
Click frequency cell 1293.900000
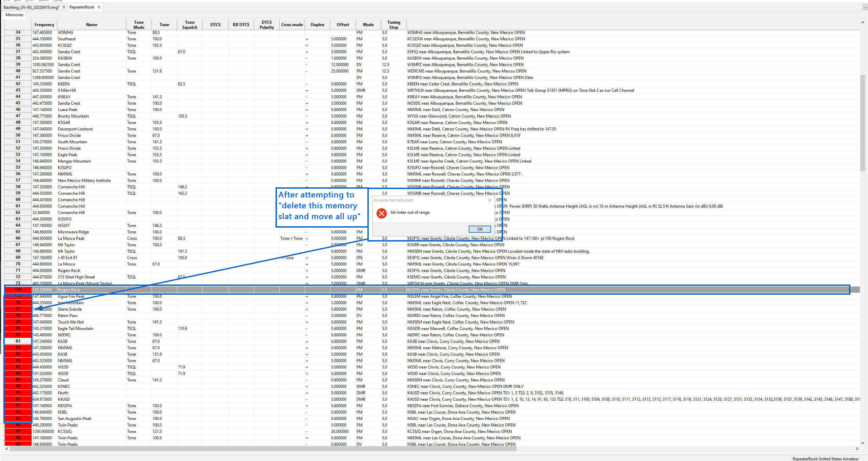point(44,432)
